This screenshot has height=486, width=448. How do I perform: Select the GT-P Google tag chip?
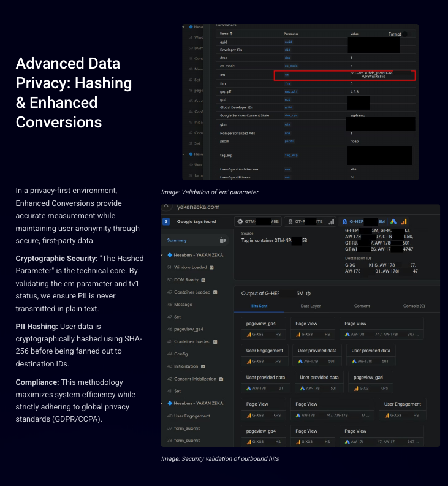click(310, 222)
